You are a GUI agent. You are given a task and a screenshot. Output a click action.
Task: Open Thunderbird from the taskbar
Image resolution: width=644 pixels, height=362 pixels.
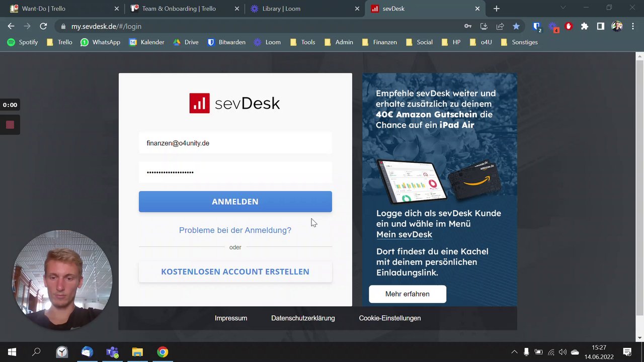(x=87, y=352)
